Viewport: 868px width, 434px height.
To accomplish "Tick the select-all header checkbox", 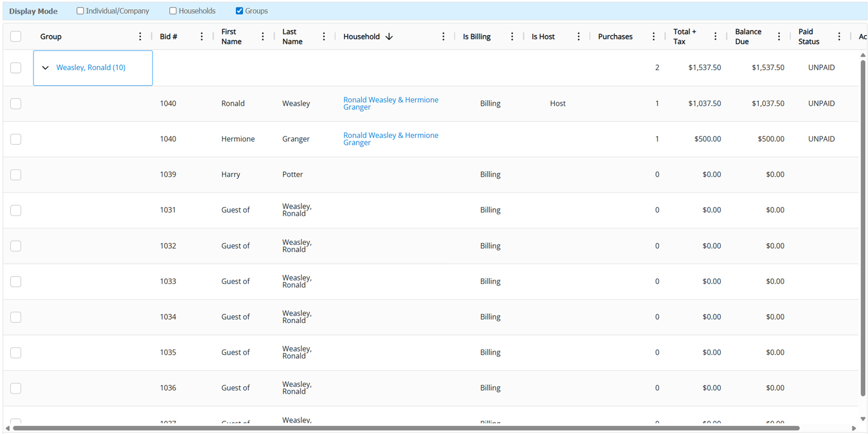I will click(16, 37).
